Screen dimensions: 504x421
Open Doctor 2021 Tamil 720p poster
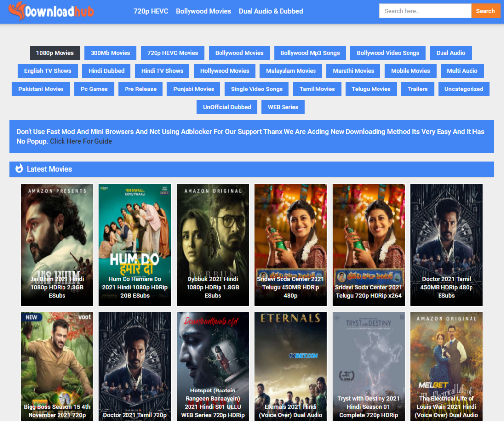pyautogui.click(x=135, y=366)
